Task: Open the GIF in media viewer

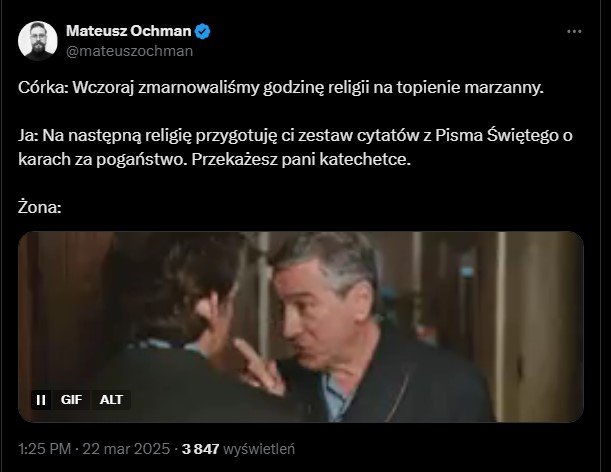Action: click(301, 327)
